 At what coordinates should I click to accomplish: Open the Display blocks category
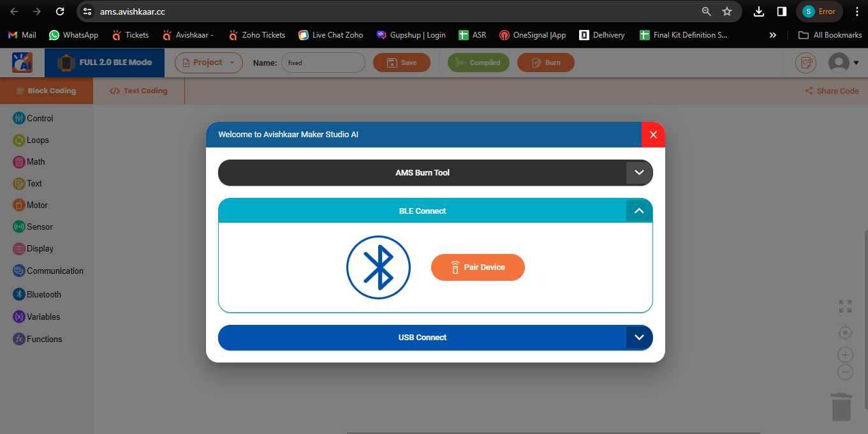tap(33, 248)
